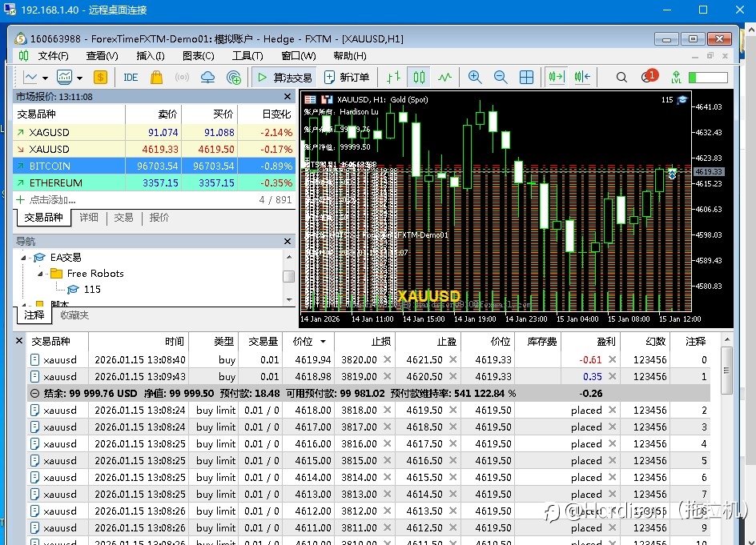Open the chat notifications icon with red badge
The image size is (756, 545).
[x=648, y=78]
